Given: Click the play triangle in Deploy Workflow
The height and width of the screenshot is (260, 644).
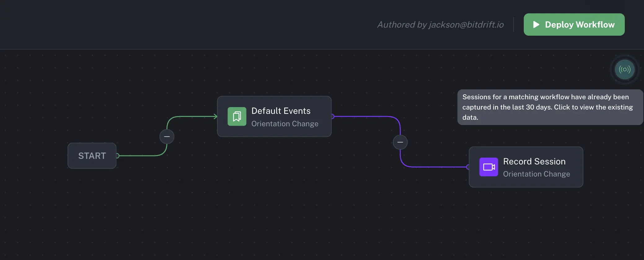Looking at the screenshot, I should pyautogui.click(x=536, y=25).
